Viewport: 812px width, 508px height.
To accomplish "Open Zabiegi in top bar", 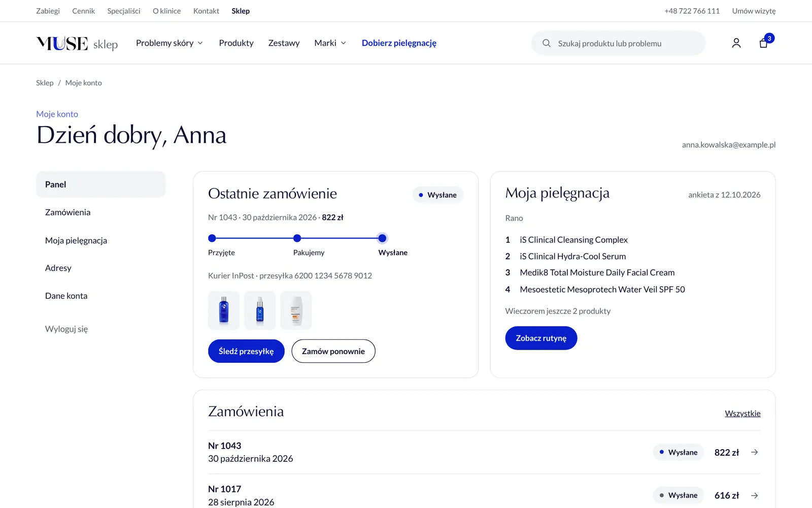I will pyautogui.click(x=48, y=11).
